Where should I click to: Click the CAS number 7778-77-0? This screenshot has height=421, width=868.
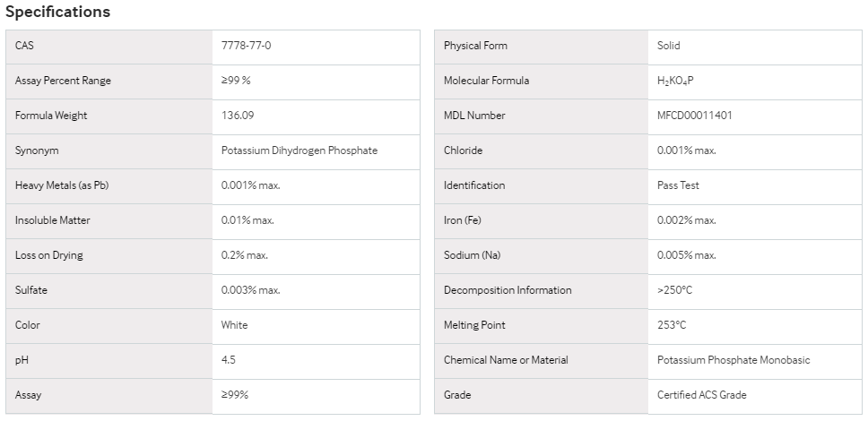(x=246, y=46)
